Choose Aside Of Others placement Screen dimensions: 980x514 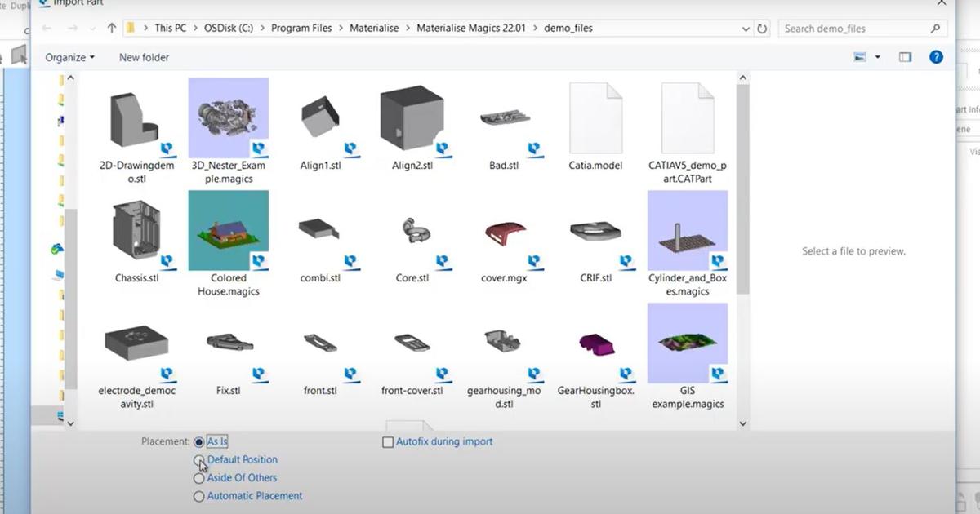pos(199,478)
